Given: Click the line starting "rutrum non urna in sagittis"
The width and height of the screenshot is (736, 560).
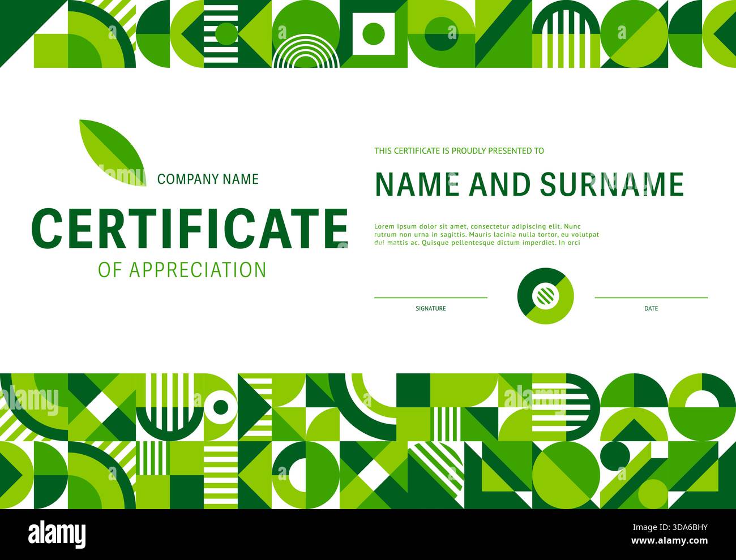Looking at the screenshot, I should (x=487, y=234).
